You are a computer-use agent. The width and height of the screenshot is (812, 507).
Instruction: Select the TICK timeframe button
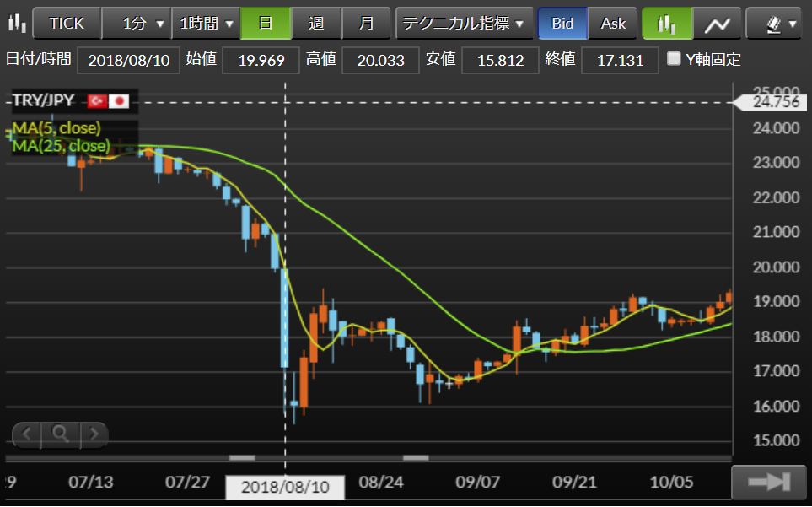(67, 24)
